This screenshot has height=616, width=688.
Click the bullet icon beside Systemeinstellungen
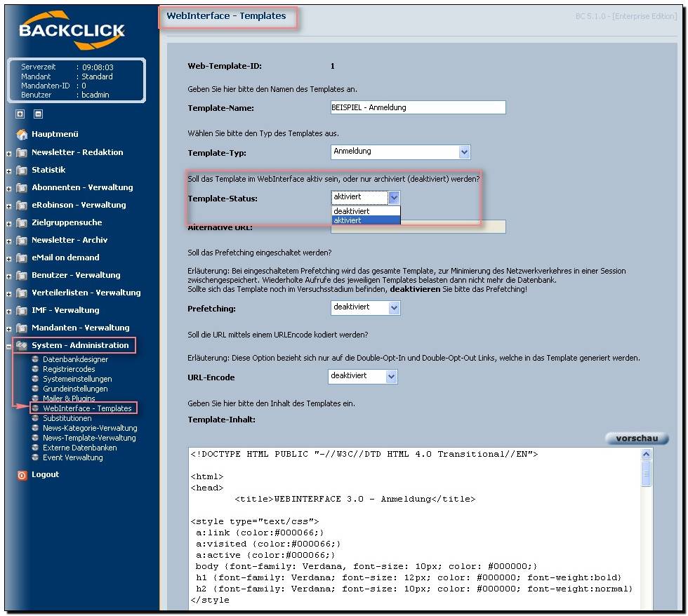[x=35, y=378]
